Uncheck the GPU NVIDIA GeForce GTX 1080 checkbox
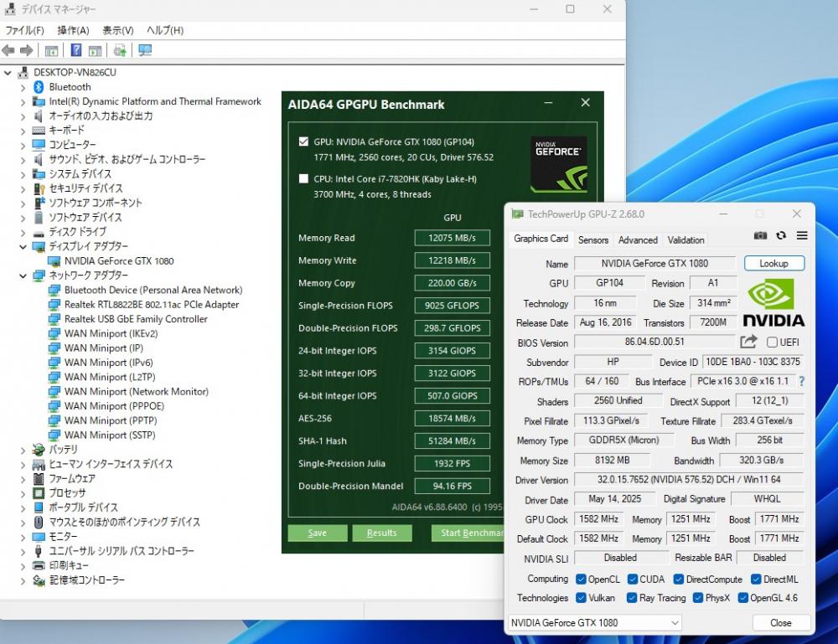The width and height of the screenshot is (838, 644). (x=303, y=142)
